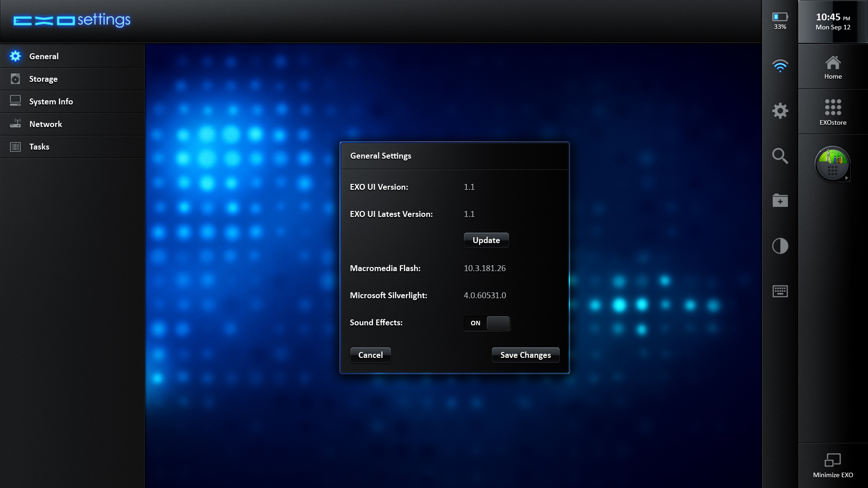Open the clock showing 10:45 PM
The width and height of the screenshot is (868, 488).
click(x=833, y=22)
